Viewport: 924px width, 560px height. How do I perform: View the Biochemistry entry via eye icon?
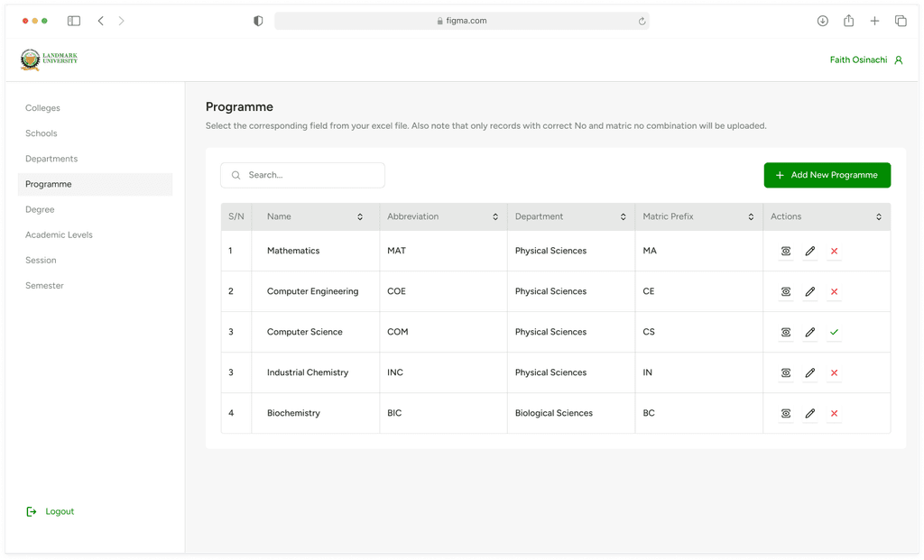pyautogui.click(x=786, y=413)
